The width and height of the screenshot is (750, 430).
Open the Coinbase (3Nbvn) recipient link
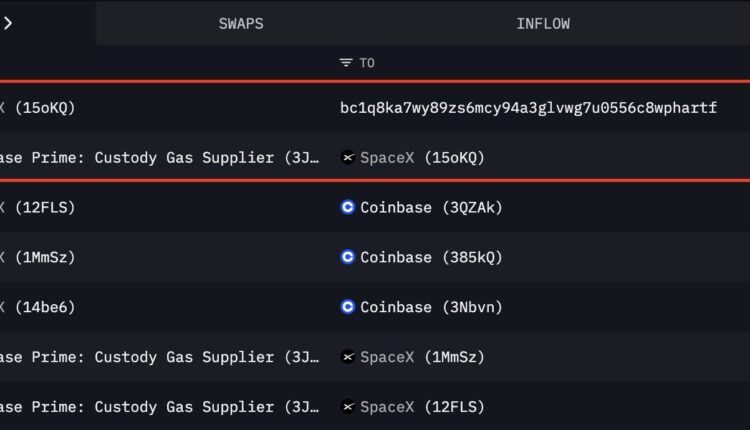[431, 307]
